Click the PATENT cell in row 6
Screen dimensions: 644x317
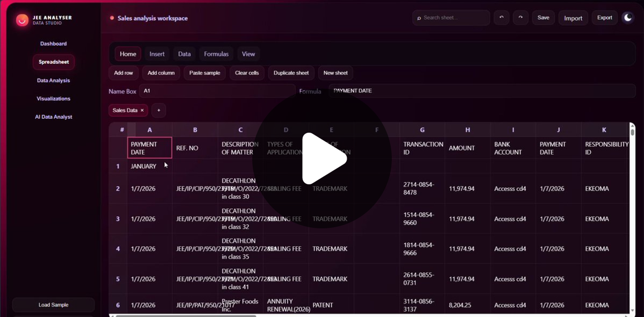pos(331,305)
